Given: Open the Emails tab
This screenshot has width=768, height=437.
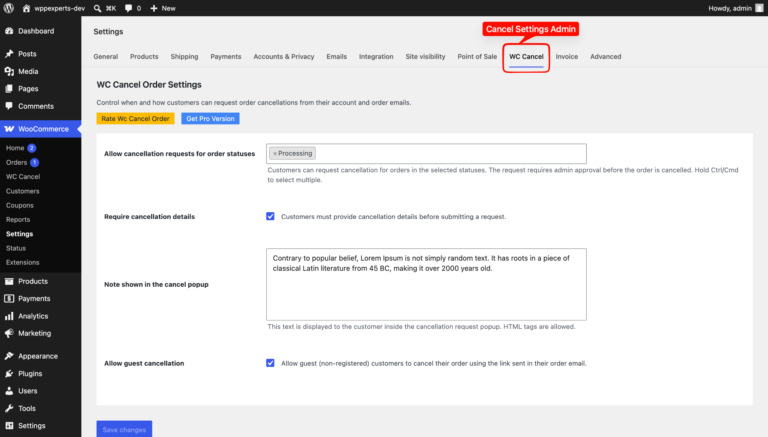Looking at the screenshot, I should pos(336,56).
